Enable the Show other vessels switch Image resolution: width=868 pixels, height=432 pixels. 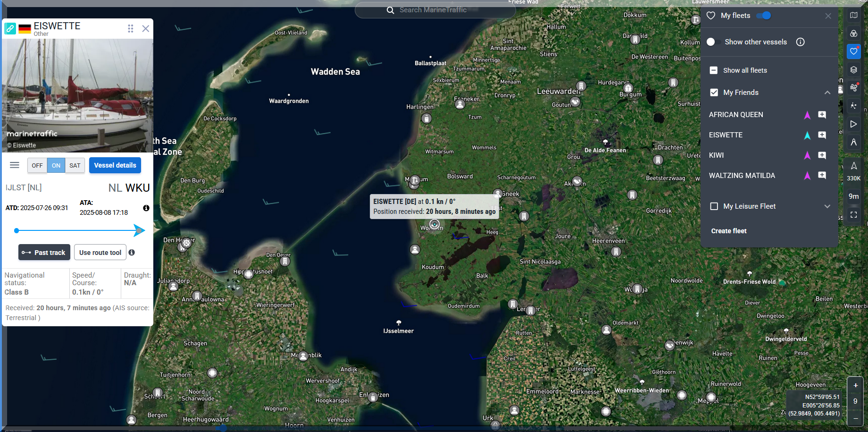click(711, 42)
